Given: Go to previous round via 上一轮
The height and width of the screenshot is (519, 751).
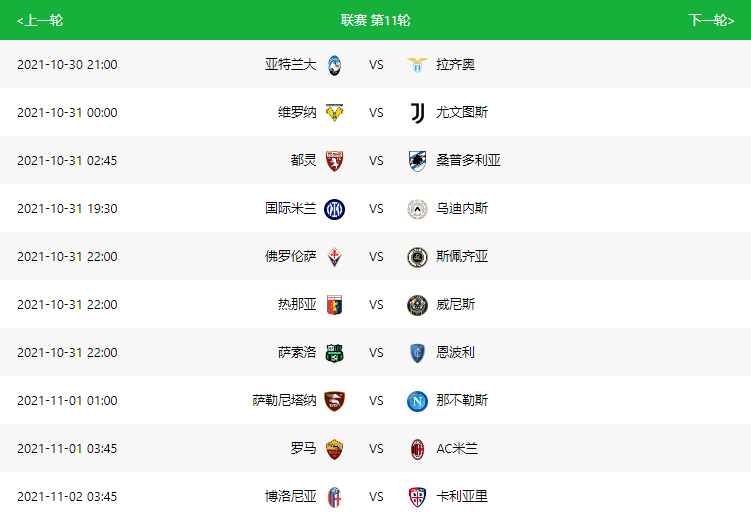Looking at the screenshot, I should (x=40, y=20).
